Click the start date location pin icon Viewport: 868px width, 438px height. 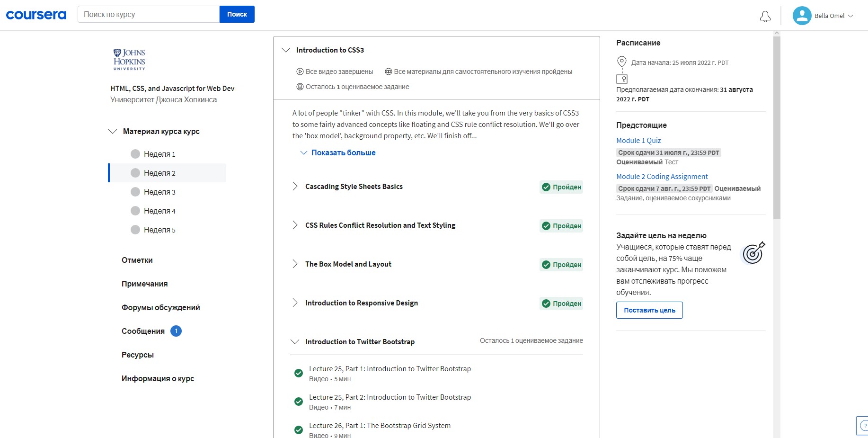tap(622, 62)
